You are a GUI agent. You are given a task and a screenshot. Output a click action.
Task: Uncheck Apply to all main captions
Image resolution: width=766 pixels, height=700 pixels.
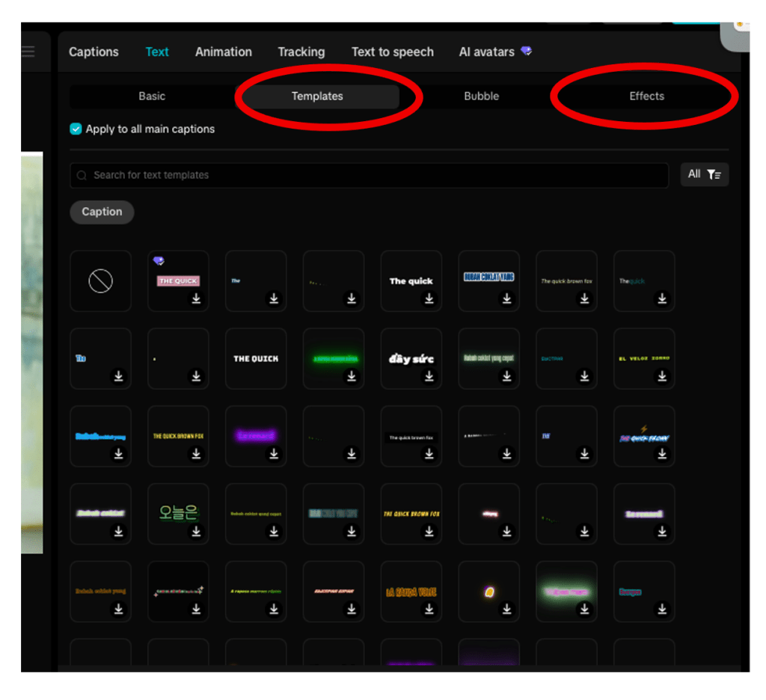pyautogui.click(x=76, y=129)
